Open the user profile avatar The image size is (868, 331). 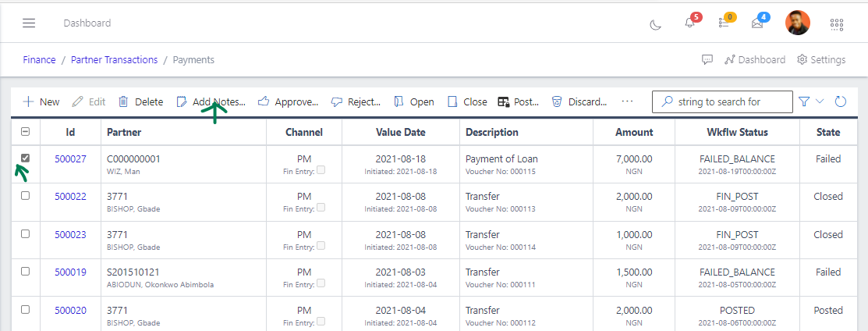click(x=798, y=23)
